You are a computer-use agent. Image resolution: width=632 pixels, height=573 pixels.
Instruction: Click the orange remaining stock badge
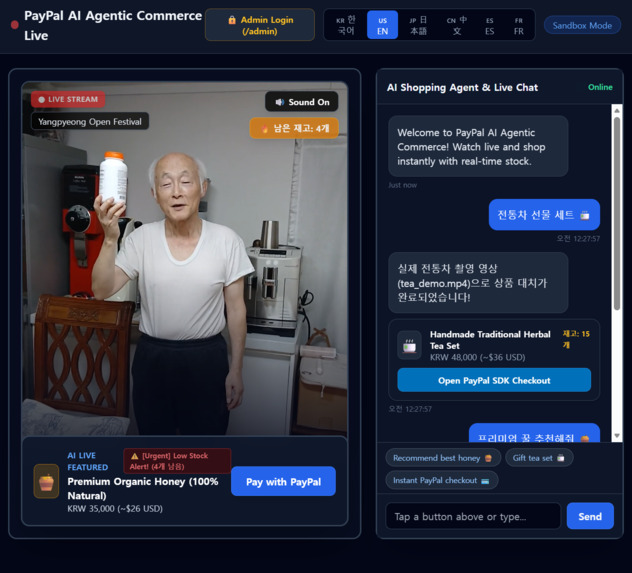click(x=294, y=128)
